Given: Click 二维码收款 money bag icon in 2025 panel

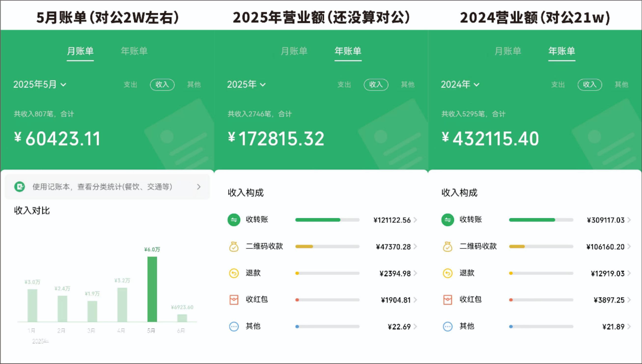Looking at the screenshot, I should [x=234, y=247].
